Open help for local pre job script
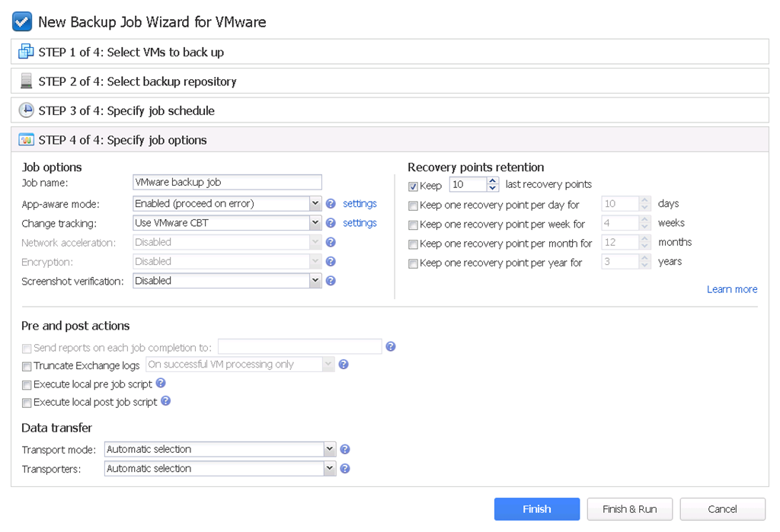This screenshot has width=780, height=532. point(161,383)
